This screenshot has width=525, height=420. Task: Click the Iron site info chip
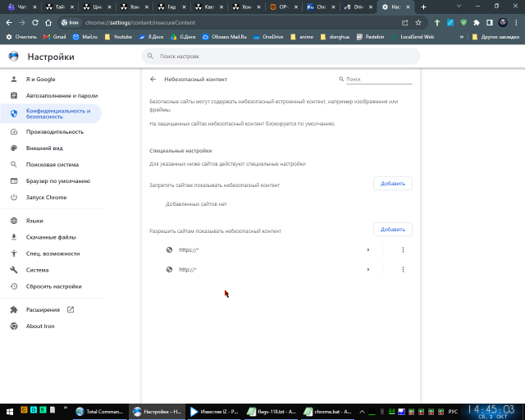[70, 22]
